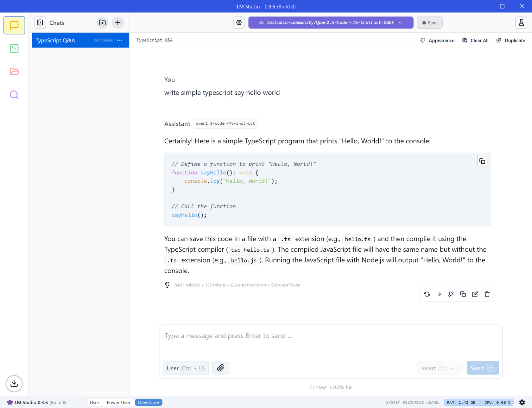Maximize the LM Studio window

[502, 6]
